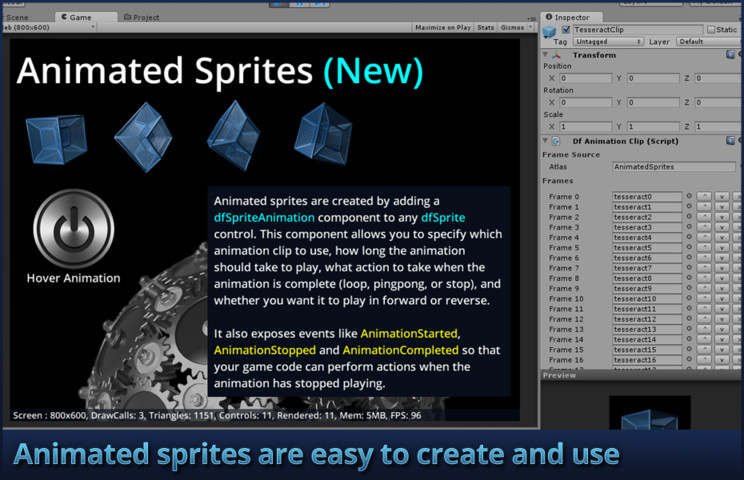Viewport: 744px width, 480px height.
Task: Switch to the Project tab
Action: coord(141,18)
